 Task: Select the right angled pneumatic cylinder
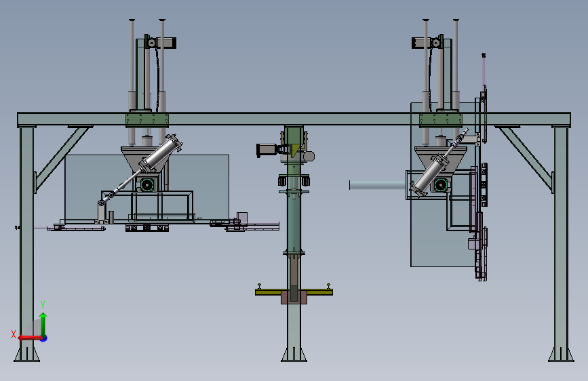click(x=429, y=176)
